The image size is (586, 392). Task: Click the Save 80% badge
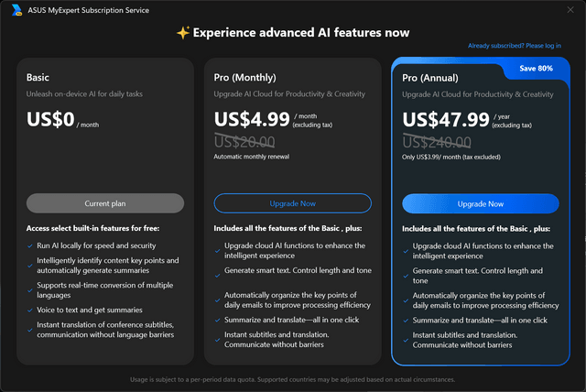point(536,69)
